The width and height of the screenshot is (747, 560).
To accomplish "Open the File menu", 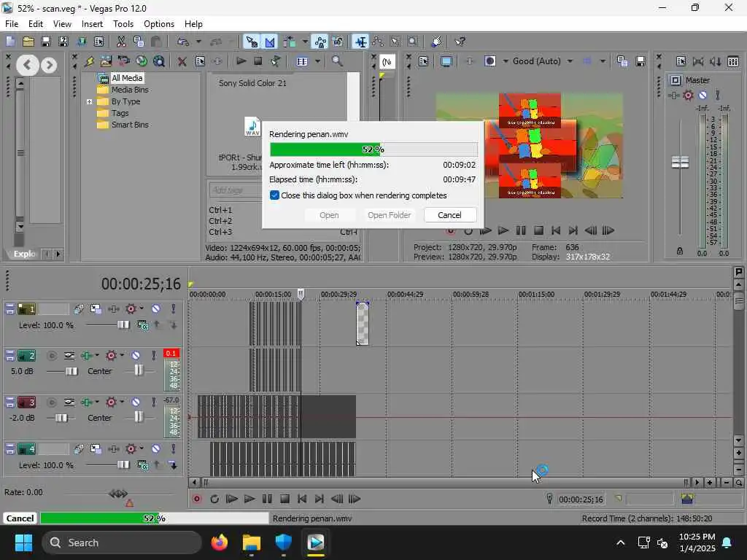I will click(x=12, y=24).
